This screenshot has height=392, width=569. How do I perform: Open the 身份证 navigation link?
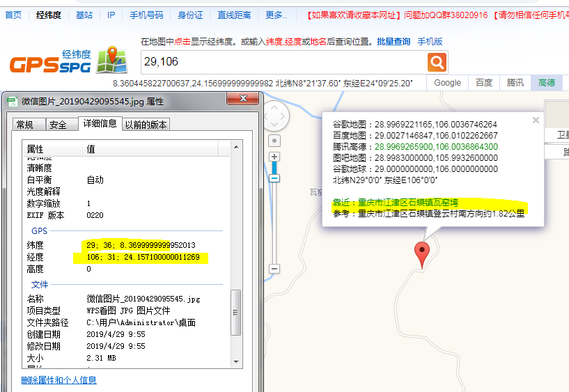coord(190,15)
